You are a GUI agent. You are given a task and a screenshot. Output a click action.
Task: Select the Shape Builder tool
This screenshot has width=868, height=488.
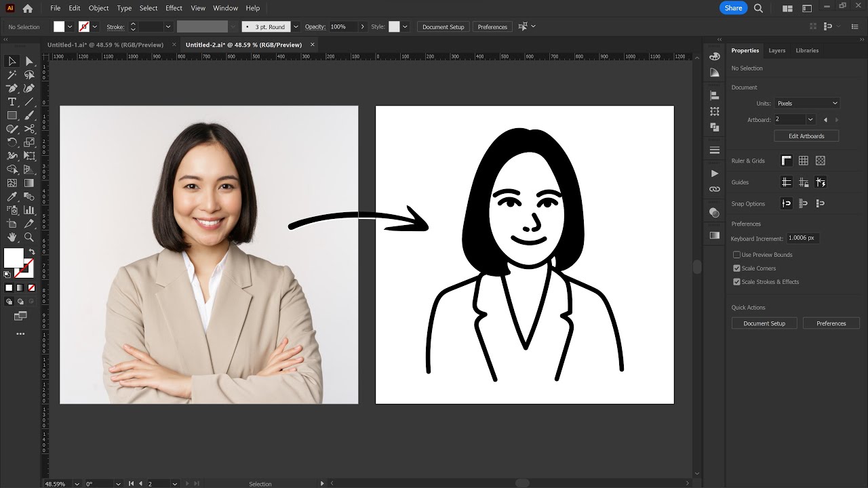pos(12,169)
